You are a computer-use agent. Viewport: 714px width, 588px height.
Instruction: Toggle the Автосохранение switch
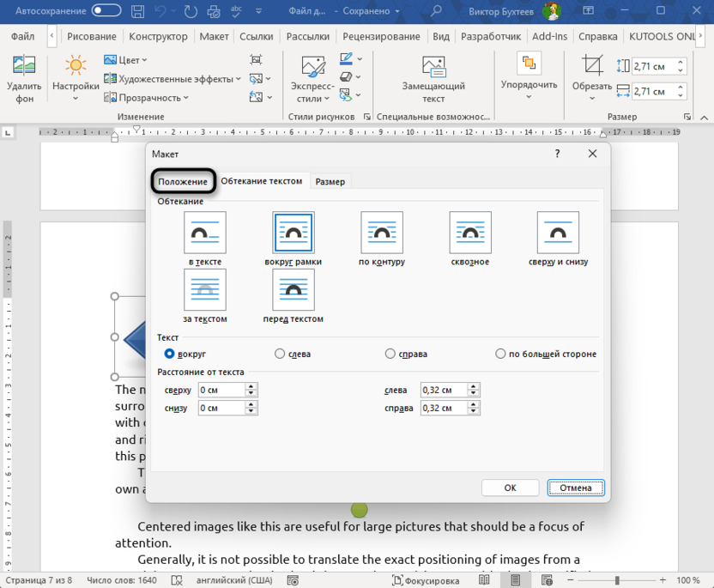pyautogui.click(x=106, y=11)
